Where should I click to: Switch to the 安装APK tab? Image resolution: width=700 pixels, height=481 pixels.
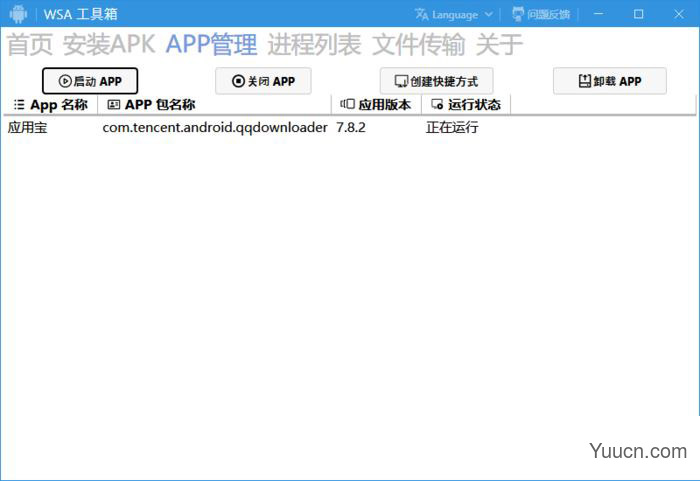[x=109, y=45]
